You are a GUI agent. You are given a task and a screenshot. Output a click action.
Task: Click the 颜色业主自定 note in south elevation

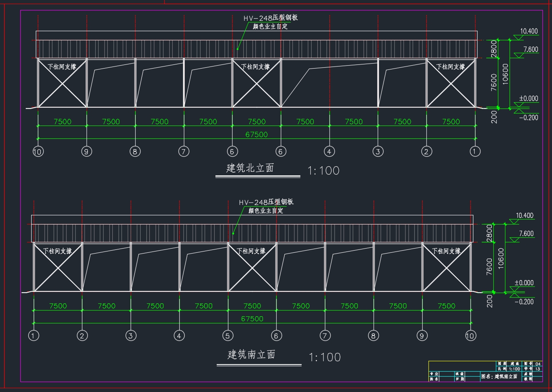[x=266, y=211]
